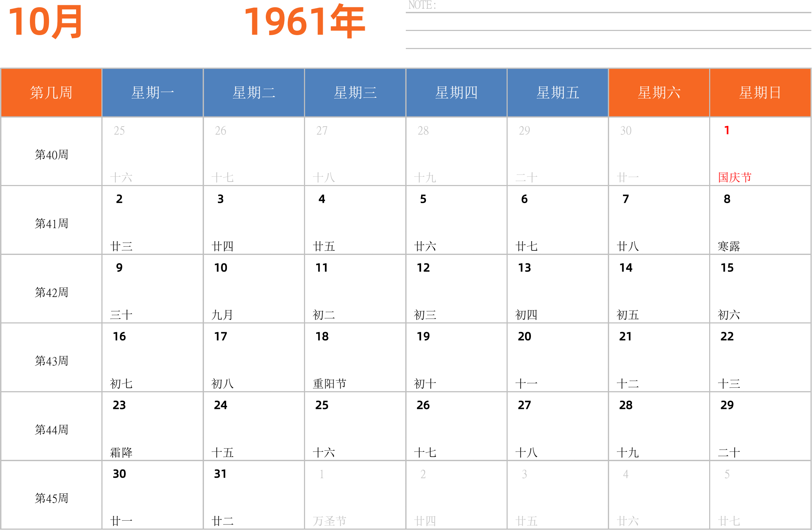Screen dimensions: 812x530
Task: Select date 12 in week 42
Action: (x=423, y=268)
